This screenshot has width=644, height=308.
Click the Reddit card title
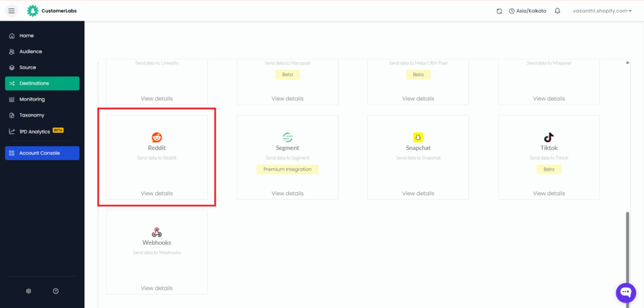157,147
